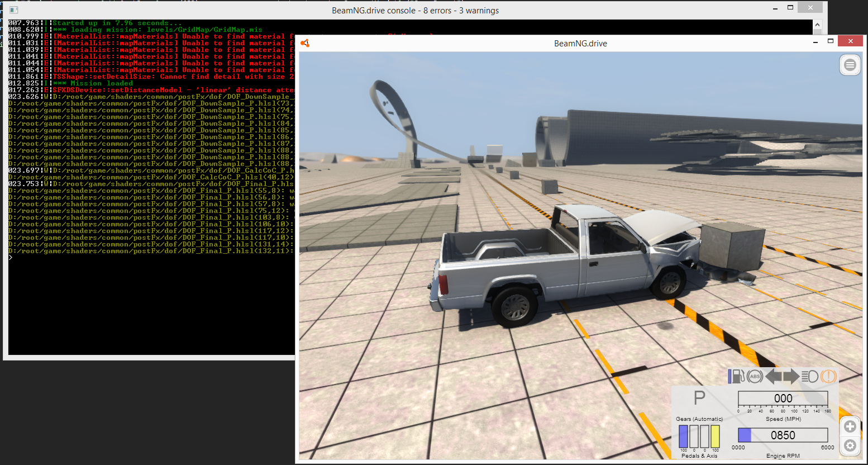Click the 'TSShape::setDetailSize' error line
Screen dimensions: 868x465
tap(173, 77)
